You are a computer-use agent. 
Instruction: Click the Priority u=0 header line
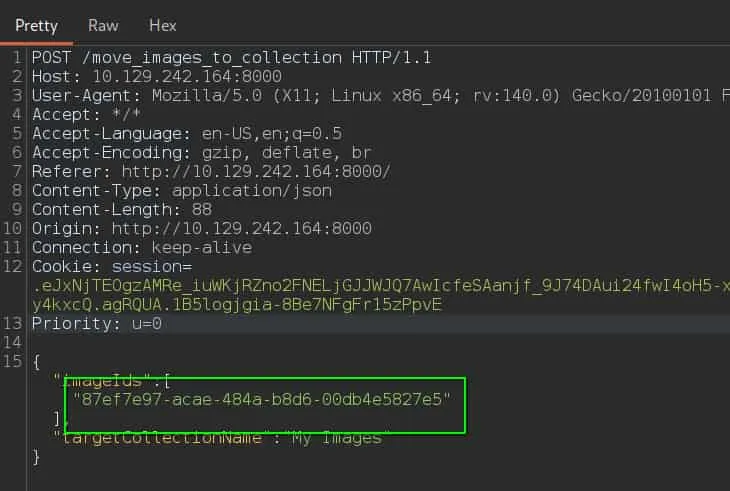[x=97, y=323]
